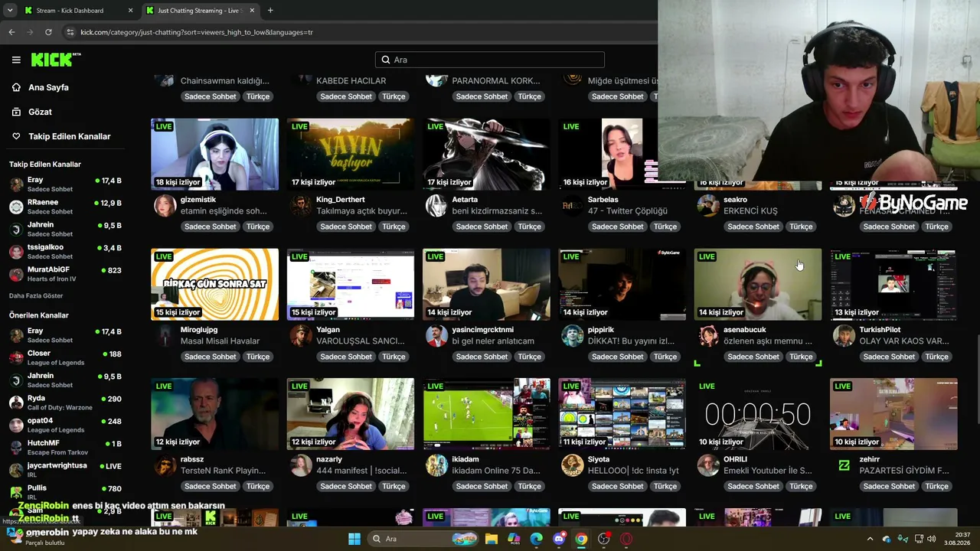This screenshot has height=551, width=980.
Task: Open MuratAbiGF in followed channels list
Action: coord(65,274)
